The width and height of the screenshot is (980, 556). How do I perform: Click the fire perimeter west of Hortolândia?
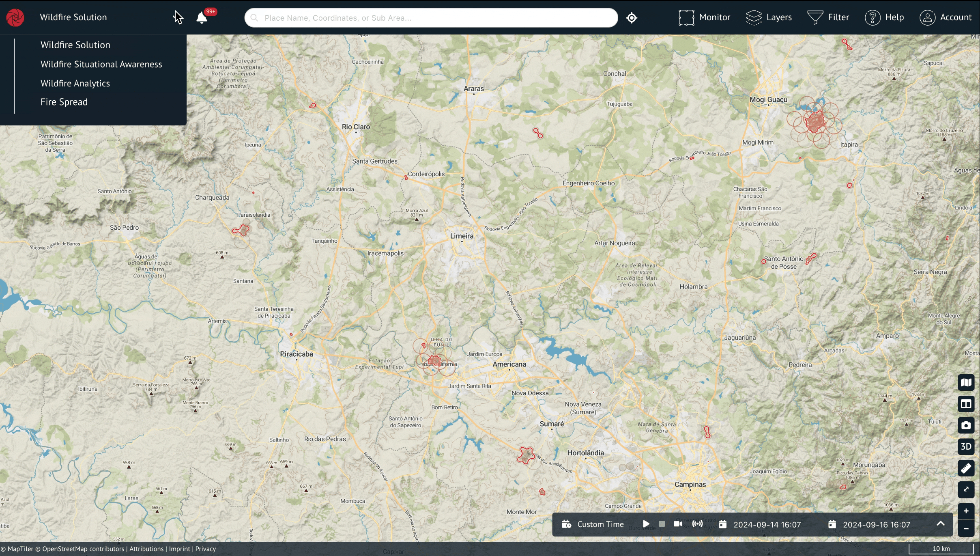click(526, 455)
